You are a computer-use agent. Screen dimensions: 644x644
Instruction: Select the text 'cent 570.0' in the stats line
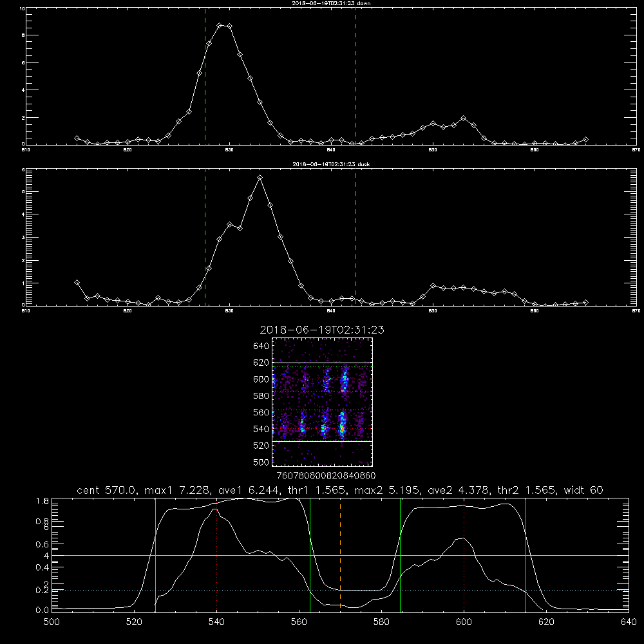107,490
